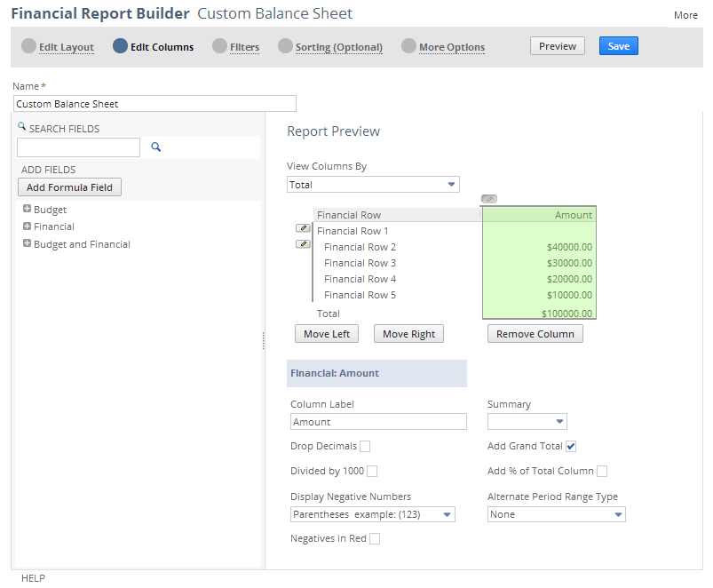Open the View Columns By dropdown
The height and width of the screenshot is (588, 713).
coord(373,185)
